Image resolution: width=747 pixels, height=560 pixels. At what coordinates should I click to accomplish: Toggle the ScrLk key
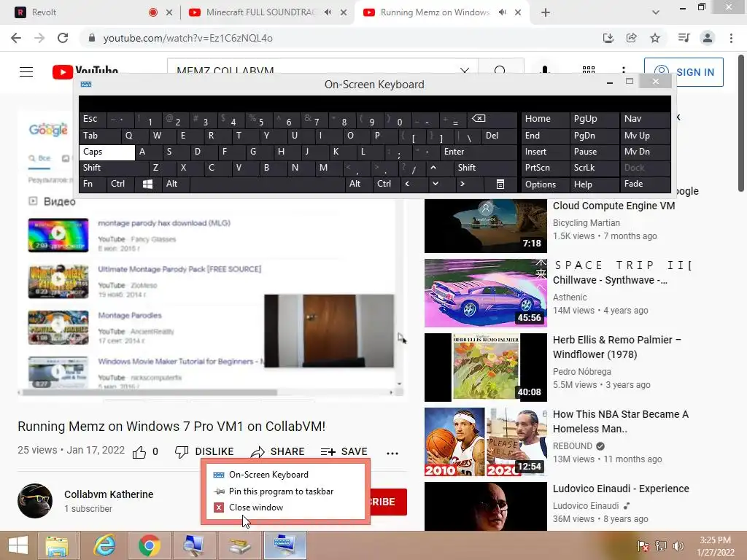(594, 168)
